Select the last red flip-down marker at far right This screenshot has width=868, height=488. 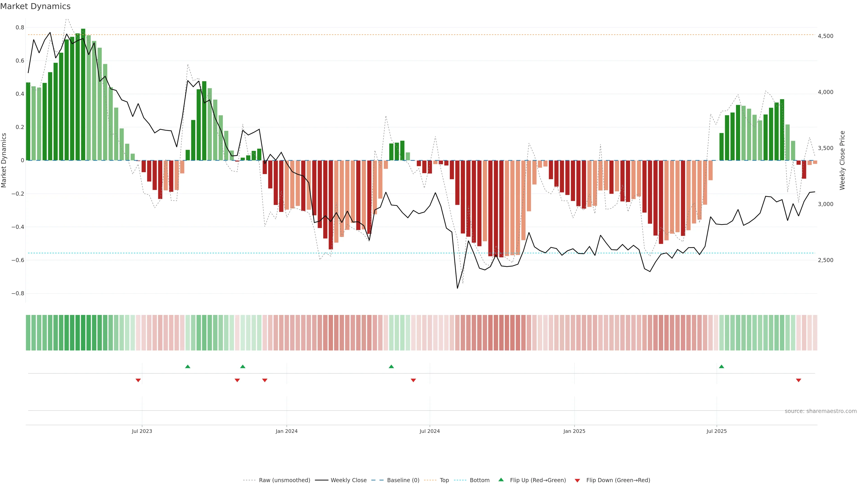click(x=798, y=380)
